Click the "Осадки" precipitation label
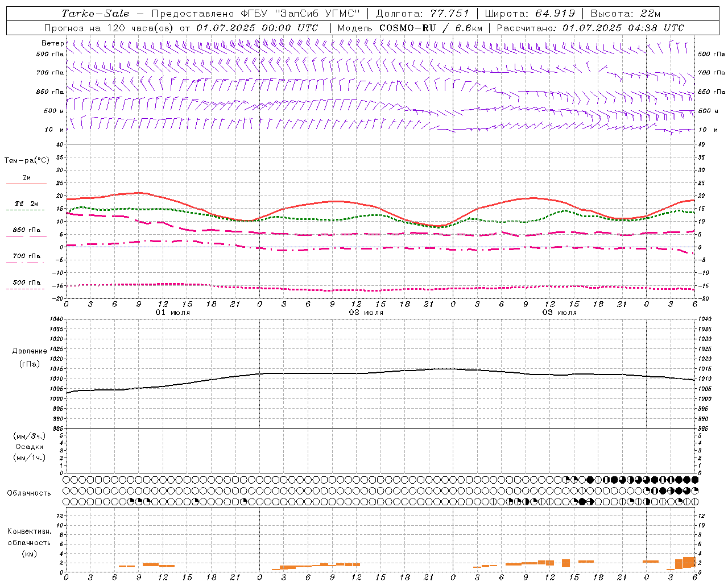Viewport: 728px width, 582px height. 30,447
